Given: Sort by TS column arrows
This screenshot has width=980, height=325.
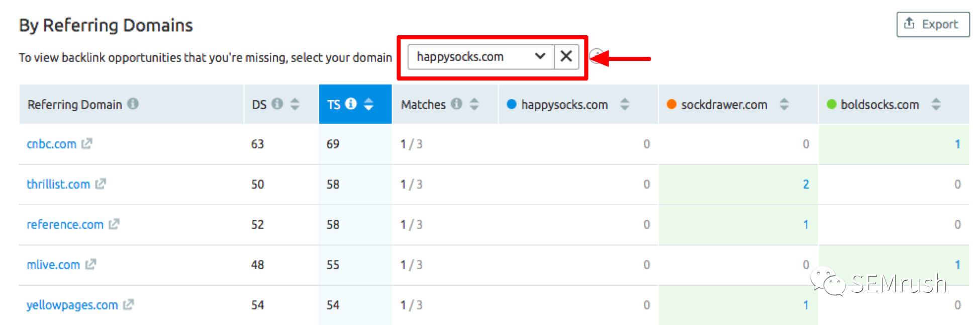Looking at the screenshot, I should 368,104.
